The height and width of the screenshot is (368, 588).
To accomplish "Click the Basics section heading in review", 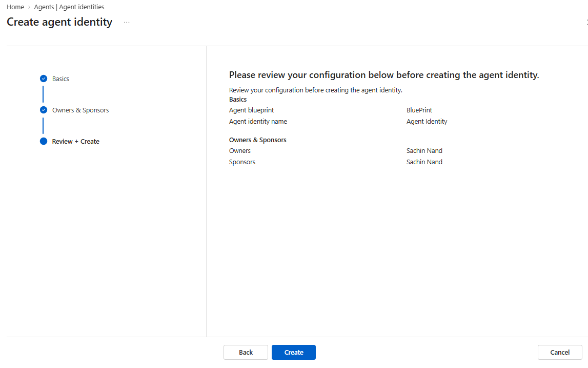I will point(238,100).
